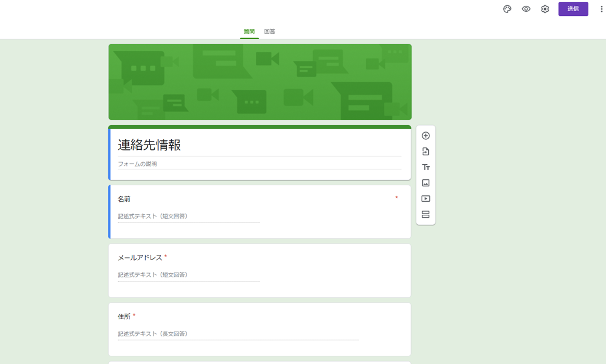Click the short answer field under メールアドレス
The width and height of the screenshot is (606, 364).
[188, 276]
